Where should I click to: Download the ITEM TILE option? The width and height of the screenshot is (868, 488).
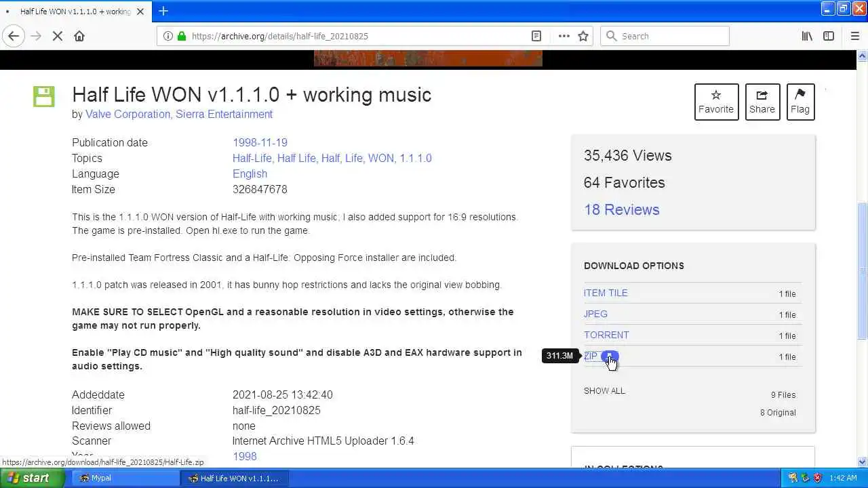pyautogui.click(x=606, y=293)
